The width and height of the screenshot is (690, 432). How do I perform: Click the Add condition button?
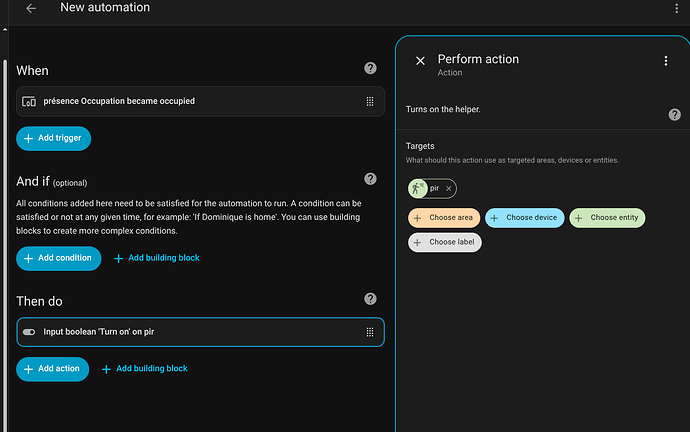pyautogui.click(x=59, y=258)
